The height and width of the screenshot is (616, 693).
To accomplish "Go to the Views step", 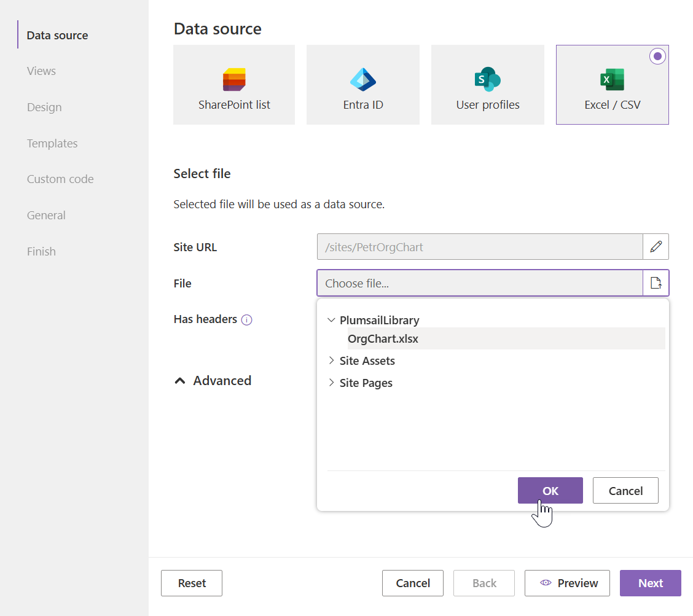I will click(x=41, y=71).
